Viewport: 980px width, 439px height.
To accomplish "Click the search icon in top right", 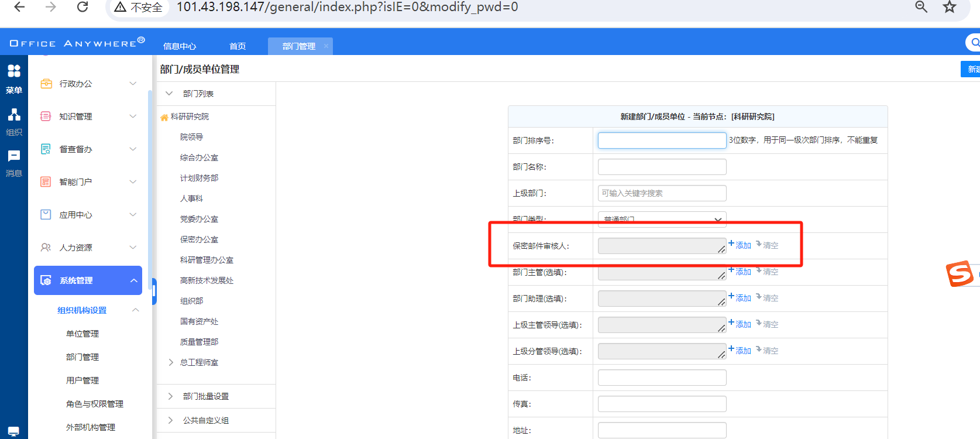I will 974,42.
